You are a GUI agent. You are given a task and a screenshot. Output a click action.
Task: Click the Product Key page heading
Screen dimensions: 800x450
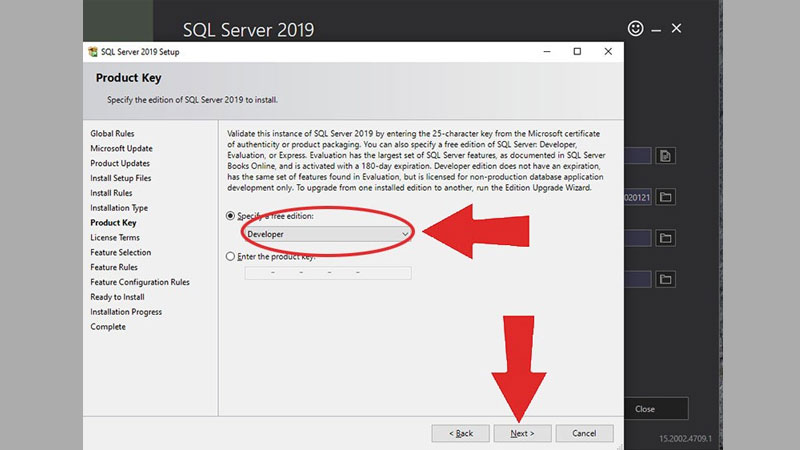[x=129, y=78]
